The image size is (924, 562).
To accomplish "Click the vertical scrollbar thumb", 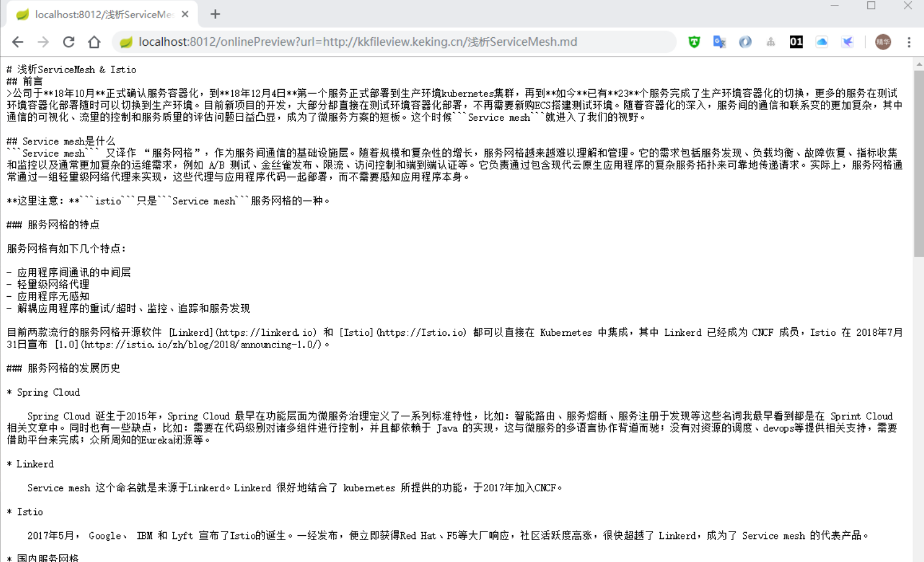I will (x=919, y=163).
